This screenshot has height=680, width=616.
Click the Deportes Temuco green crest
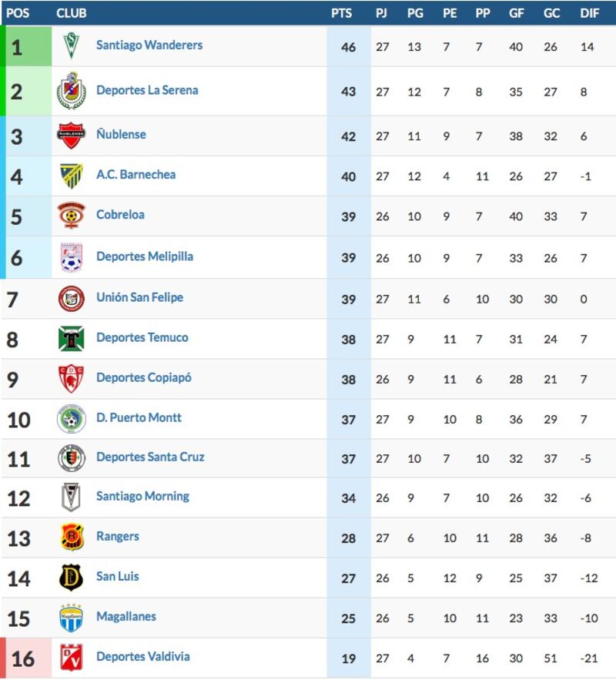pos(71,338)
